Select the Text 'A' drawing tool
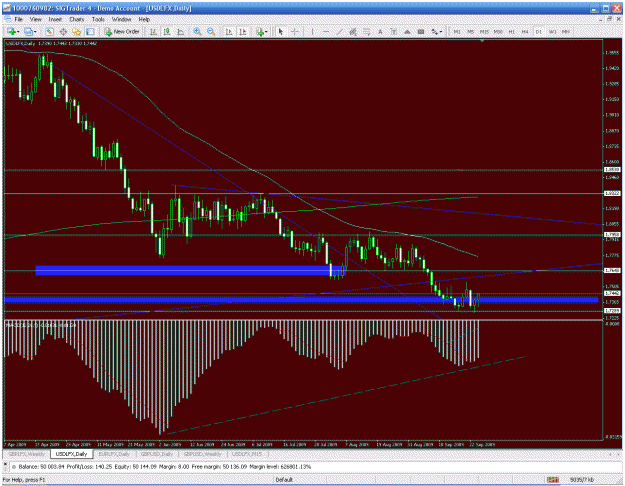 380,31
